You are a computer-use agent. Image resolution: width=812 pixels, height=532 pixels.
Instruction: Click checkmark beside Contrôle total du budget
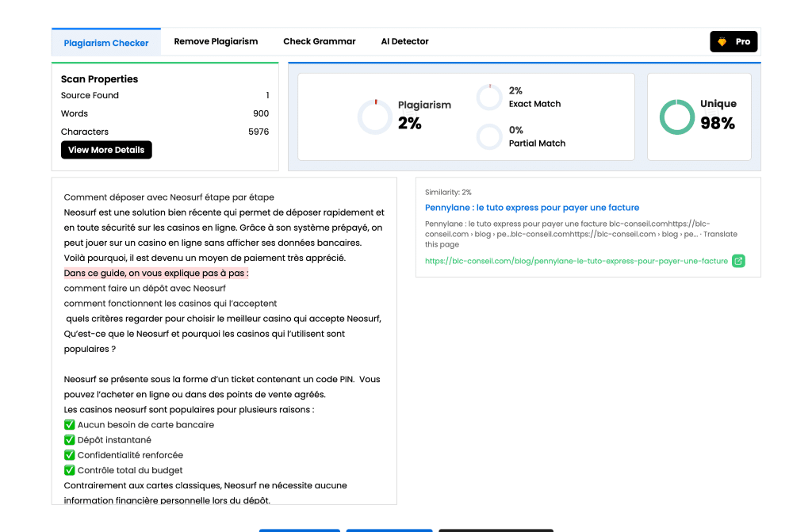tap(70, 470)
